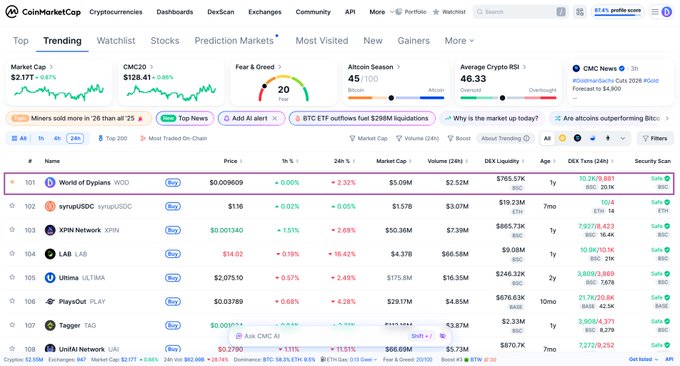Click the Average Crypto RSI slider indicator
The image size is (680, 366).
coord(502,98)
